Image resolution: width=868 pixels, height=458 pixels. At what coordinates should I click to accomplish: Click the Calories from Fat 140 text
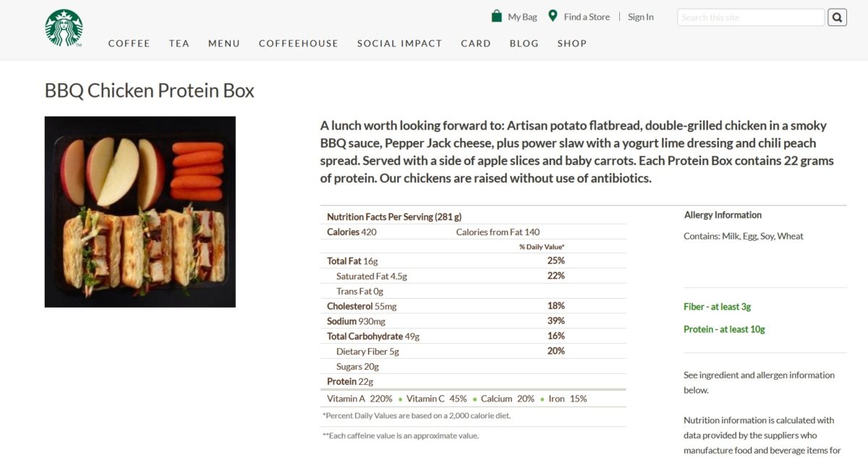coord(498,232)
